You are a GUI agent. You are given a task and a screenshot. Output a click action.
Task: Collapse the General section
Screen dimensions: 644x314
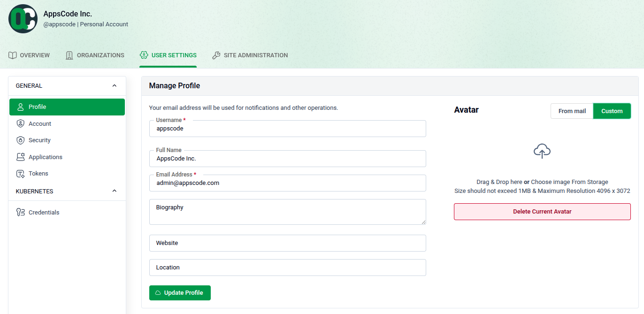(x=115, y=86)
